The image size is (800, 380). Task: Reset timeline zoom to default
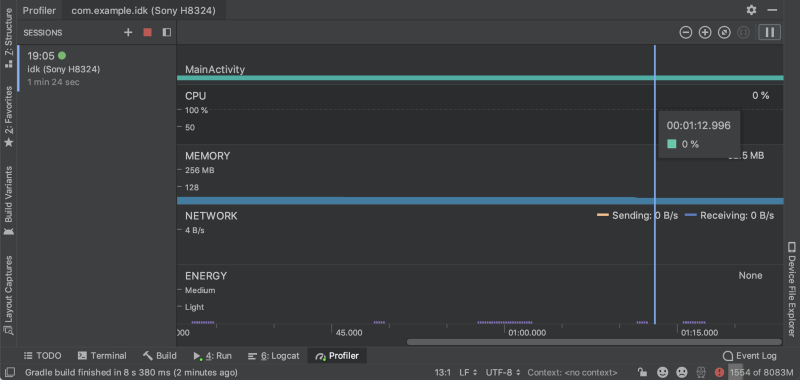coord(724,33)
